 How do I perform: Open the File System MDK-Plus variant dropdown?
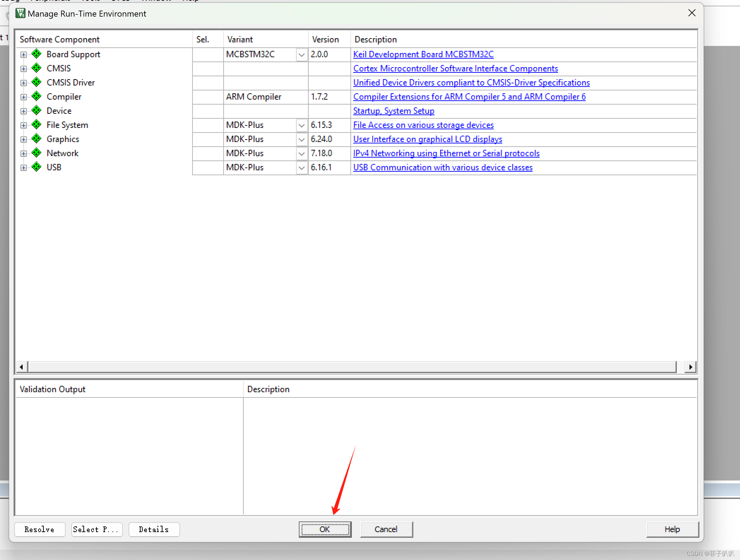point(301,125)
